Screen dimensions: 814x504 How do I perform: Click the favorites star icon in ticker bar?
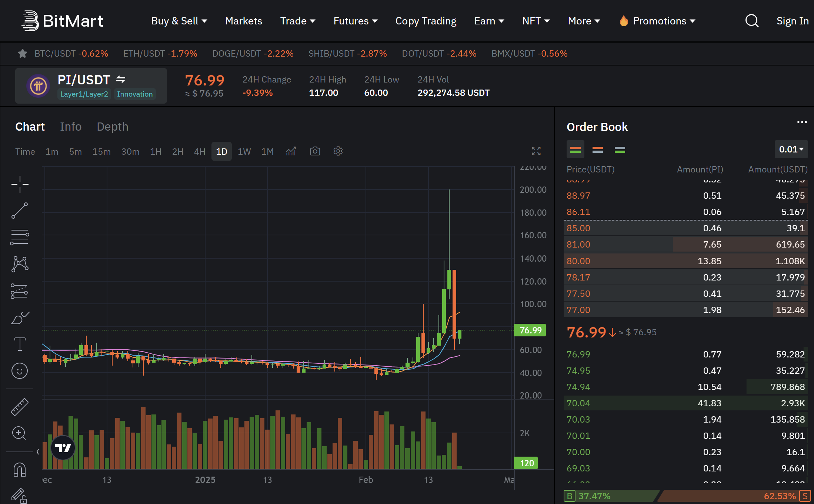[23, 54]
